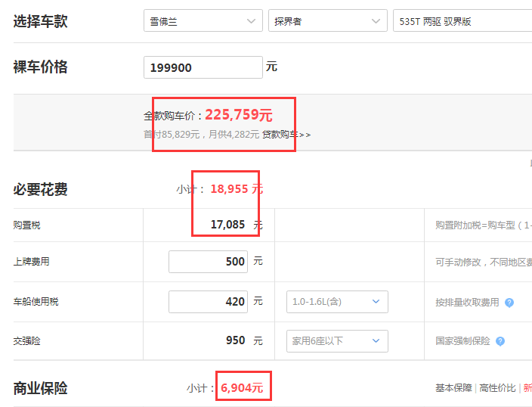The height and width of the screenshot is (407, 532).
Task: Edit the 上牌费用 field showing 500
Action: coord(208,262)
